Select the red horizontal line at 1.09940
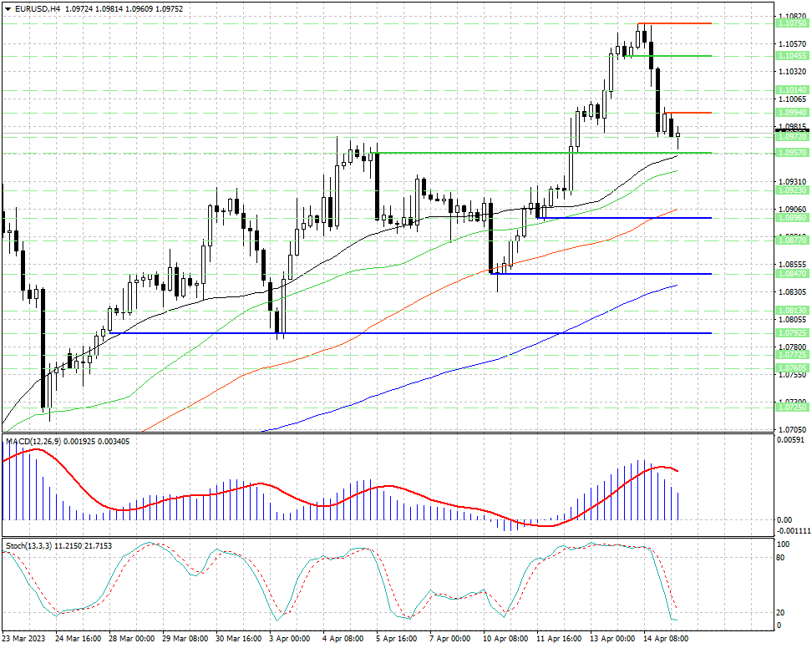The image size is (812, 648). tap(688, 112)
